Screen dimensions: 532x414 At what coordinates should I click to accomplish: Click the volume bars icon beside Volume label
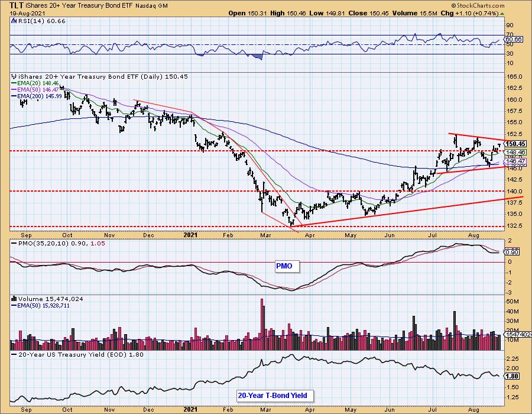point(14,299)
